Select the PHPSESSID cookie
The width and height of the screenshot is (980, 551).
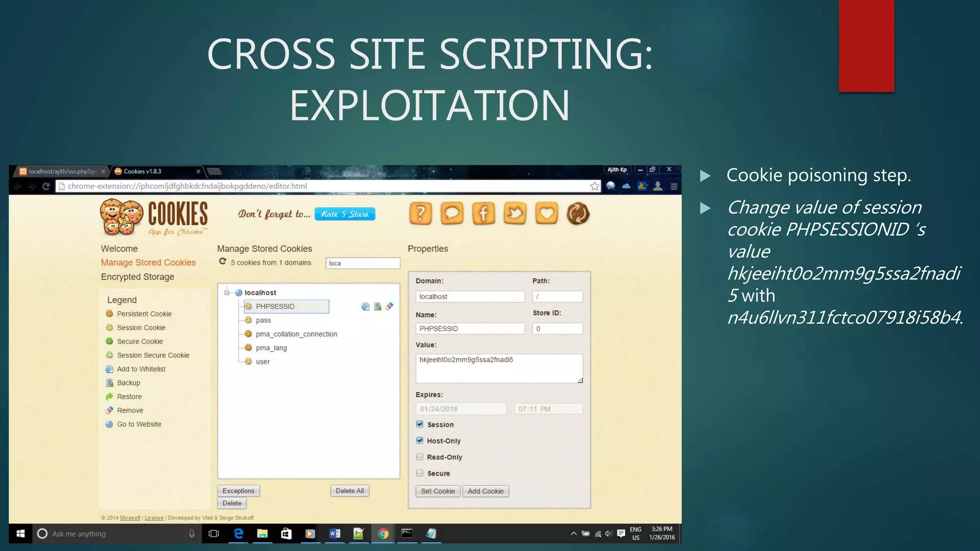(x=286, y=307)
